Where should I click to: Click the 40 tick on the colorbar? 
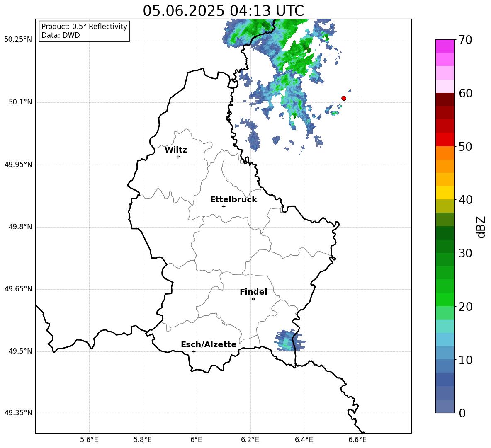point(466,200)
